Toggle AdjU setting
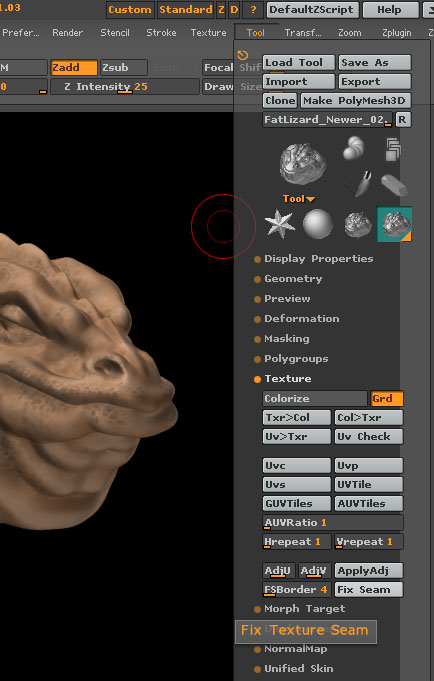Screen dimensions: 434x681 tap(278, 570)
